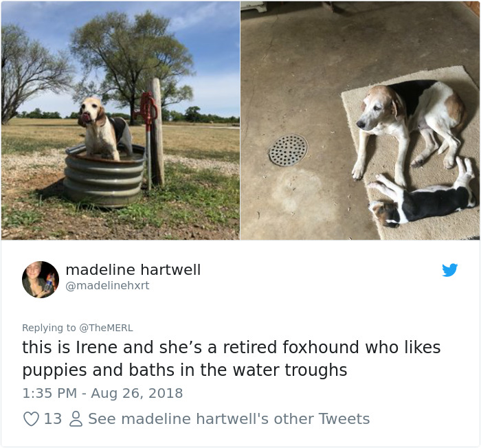The height and width of the screenshot is (448, 481).
Task: Click the large tree in the left photo
Action: point(133,65)
